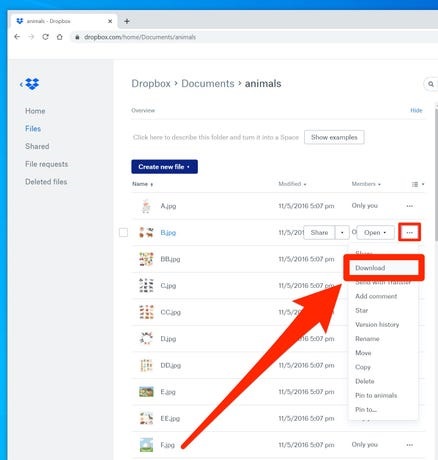The image size is (438, 460).
Task: Expand the Create new file dropdown
Action: (x=164, y=167)
